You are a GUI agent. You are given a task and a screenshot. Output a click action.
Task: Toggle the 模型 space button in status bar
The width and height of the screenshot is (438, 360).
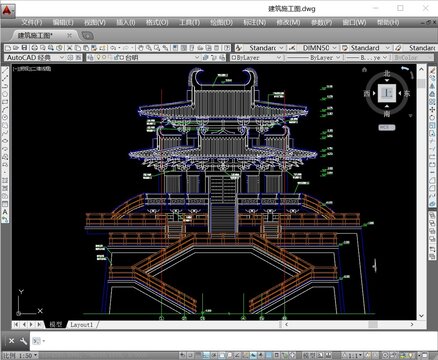click(x=309, y=356)
